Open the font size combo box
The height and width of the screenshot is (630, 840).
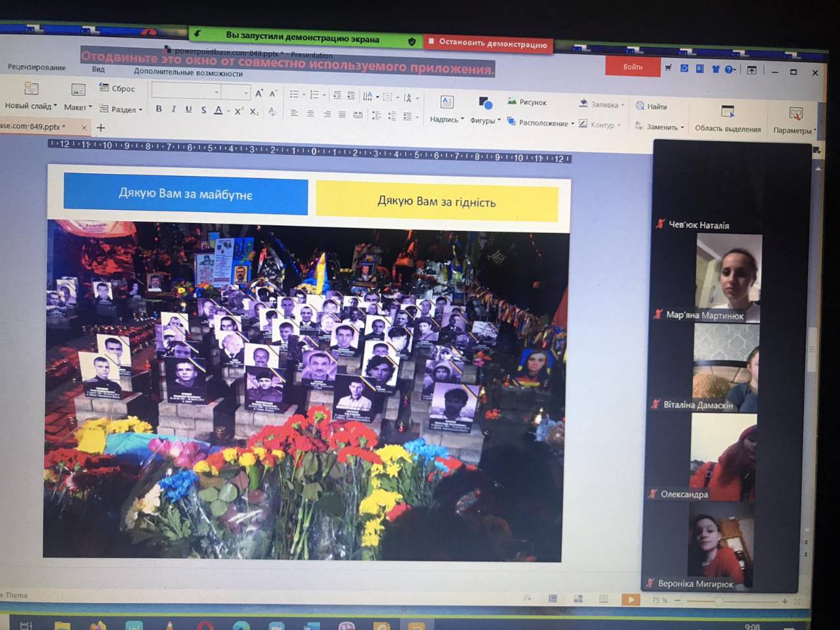click(x=236, y=92)
